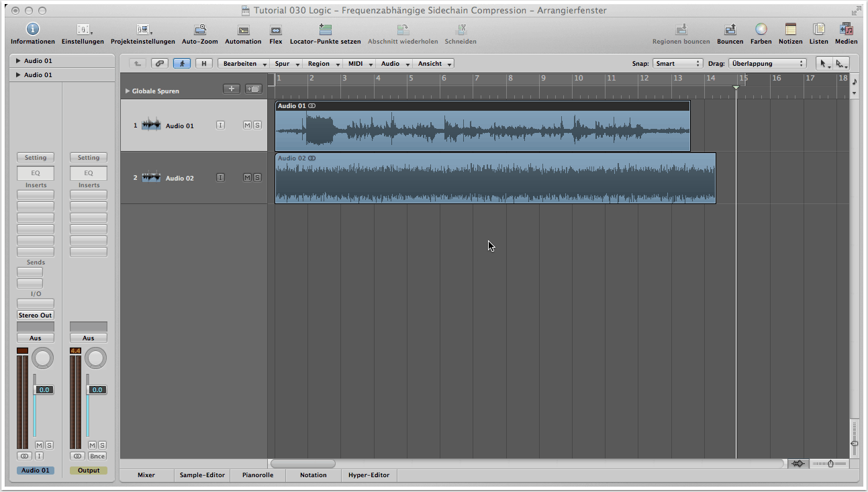The height and width of the screenshot is (492, 868).
Task: Open the Bouncen toolbar icon
Action: [x=730, y=30]
